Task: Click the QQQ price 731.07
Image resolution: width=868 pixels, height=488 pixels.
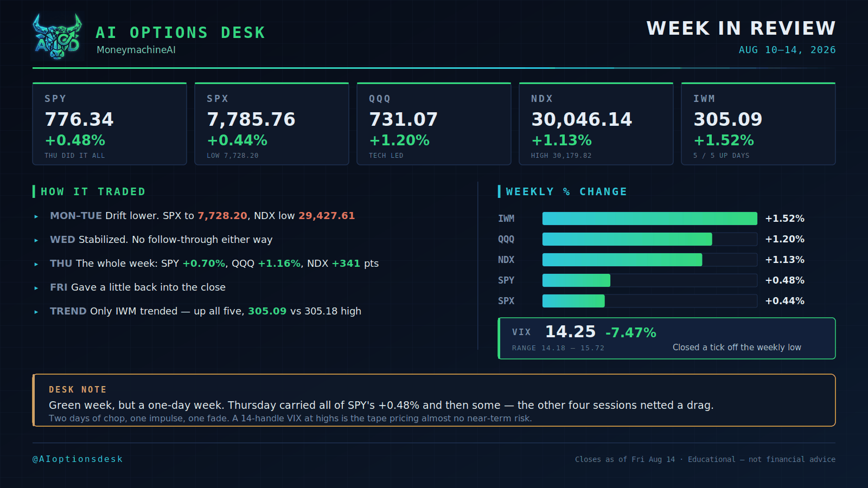Action: pos(403,119)
